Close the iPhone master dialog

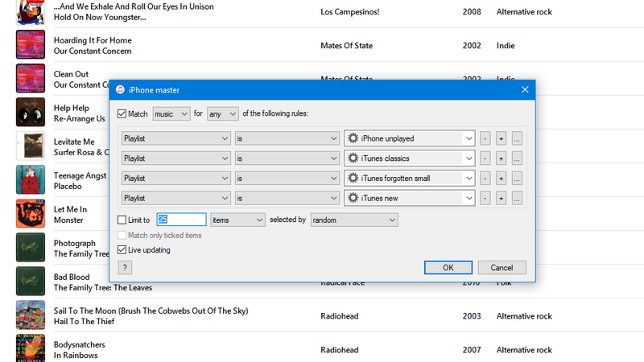coord(525,90)
